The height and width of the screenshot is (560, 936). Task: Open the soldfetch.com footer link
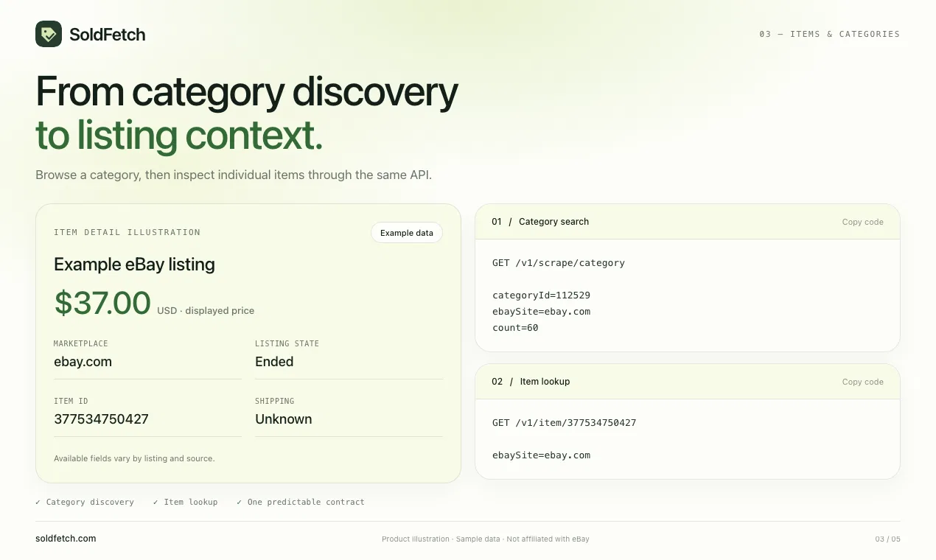point(66,539)
